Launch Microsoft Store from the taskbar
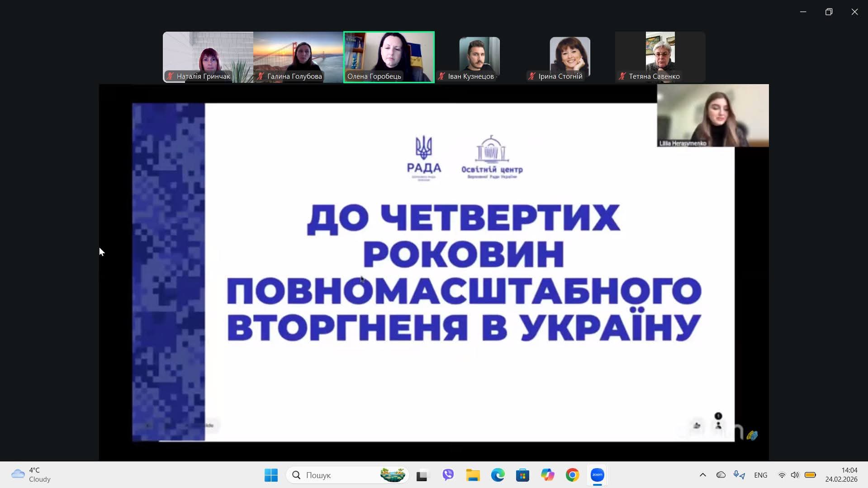The width and height of the screenshot is (868, 488). tap(522, 475)
